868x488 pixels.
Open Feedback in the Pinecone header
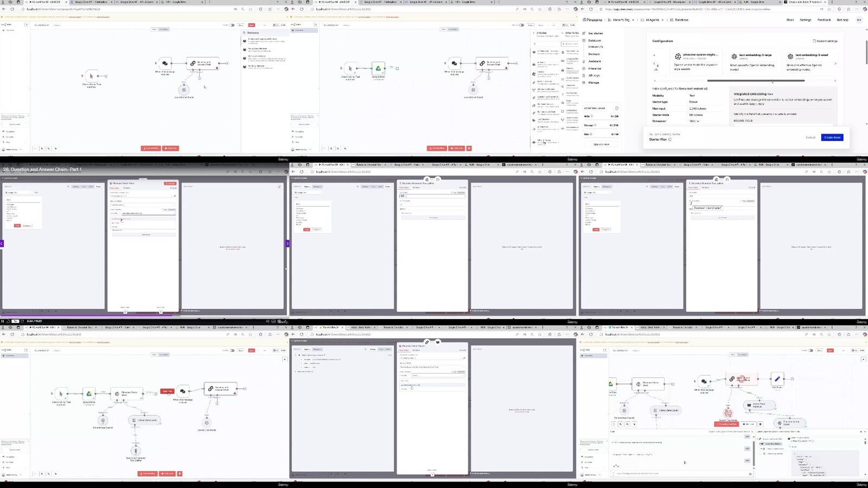click(824, 20)
